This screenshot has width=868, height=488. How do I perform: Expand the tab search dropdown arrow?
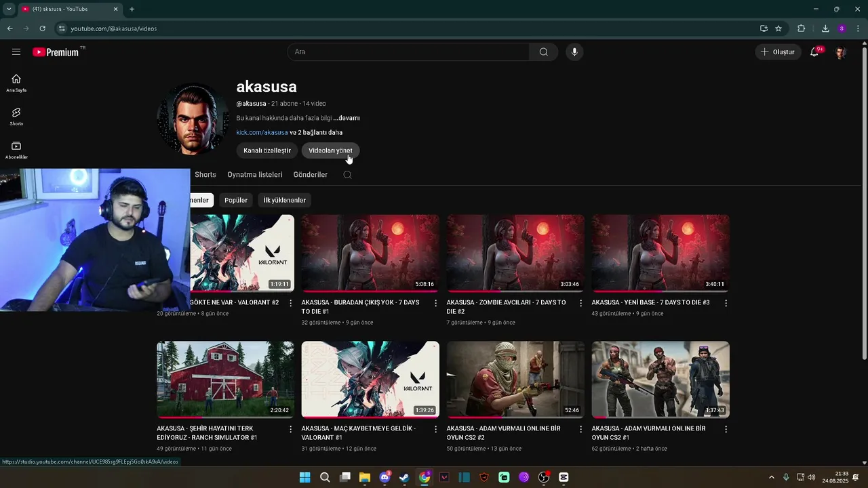[x=9, y=9]
